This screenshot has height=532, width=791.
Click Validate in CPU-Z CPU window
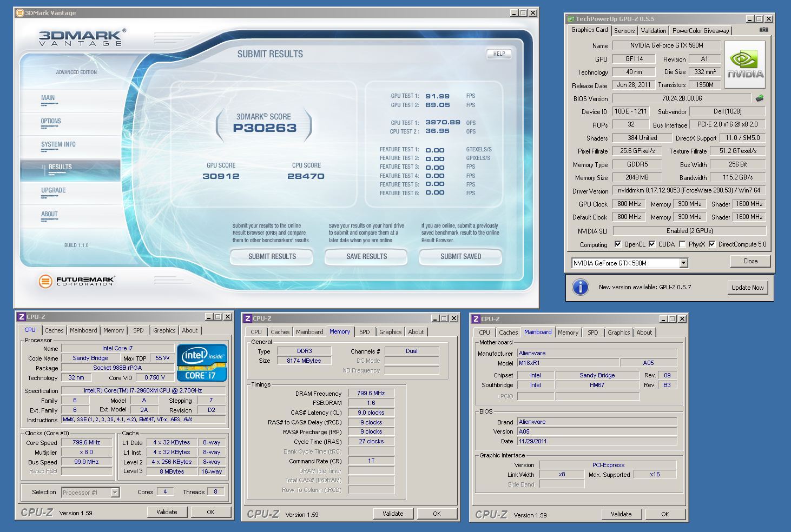coord(167,512)
